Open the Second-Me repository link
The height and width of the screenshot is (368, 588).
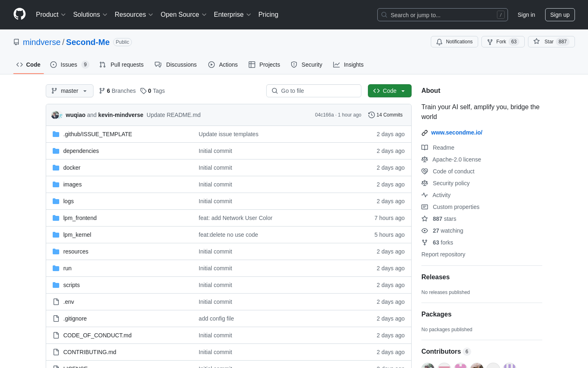(88, 42)
